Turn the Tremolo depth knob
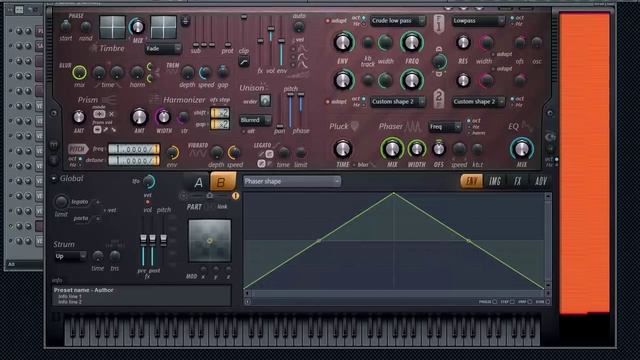 (187, 72)
